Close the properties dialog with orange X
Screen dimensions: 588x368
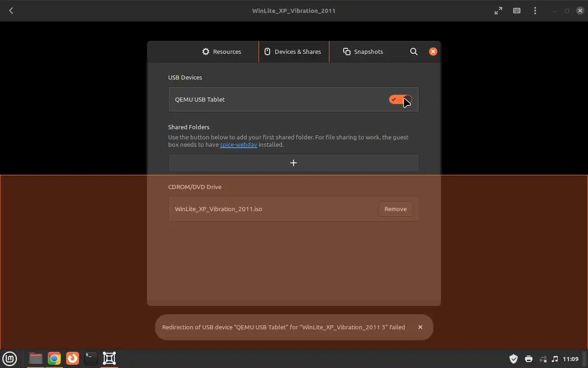pyautogui.click(x=433, y=52)
